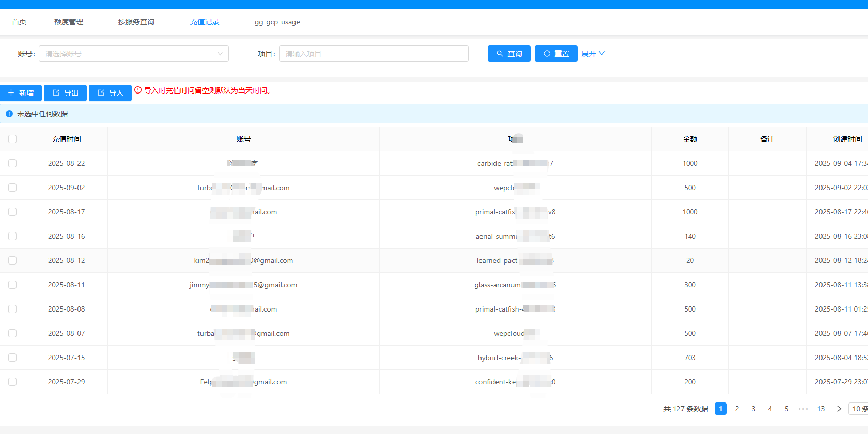The width and height of the screenshot is (868, 434).
Task: Toggle the select-all checkbox in table header
Action: coord(12,139)
